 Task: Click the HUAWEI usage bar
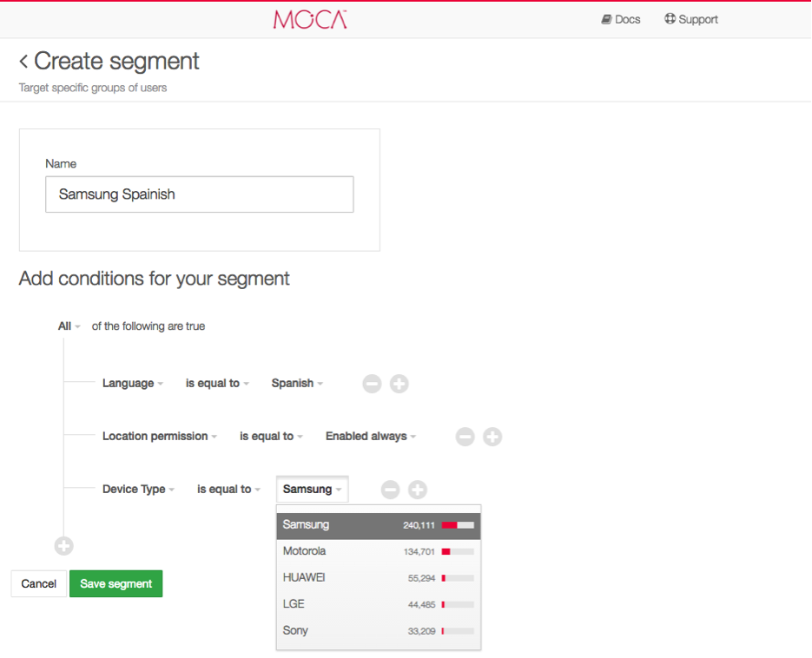[458, 578]
